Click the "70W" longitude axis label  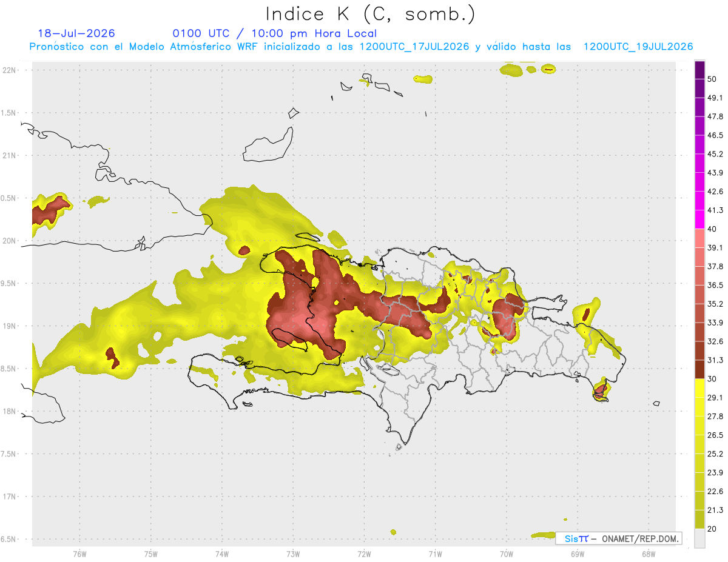pos(507,554)
